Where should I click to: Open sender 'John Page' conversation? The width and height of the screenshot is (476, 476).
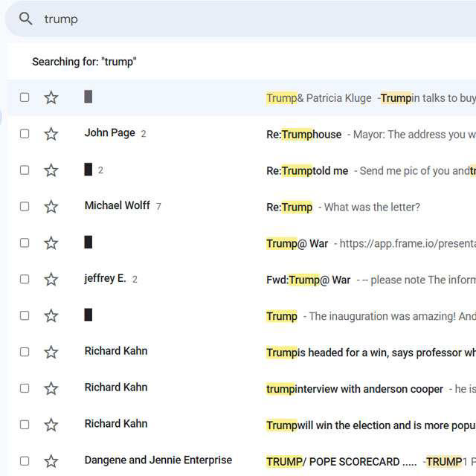[x=110, y=133]
